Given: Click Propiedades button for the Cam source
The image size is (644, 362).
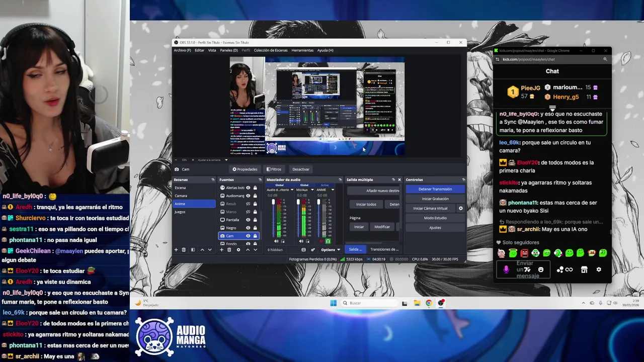Looking at the screenshot, I should tap(245, 169).
